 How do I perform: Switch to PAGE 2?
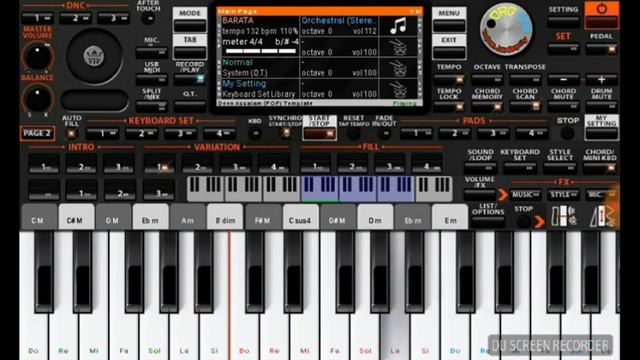[37, 133]
